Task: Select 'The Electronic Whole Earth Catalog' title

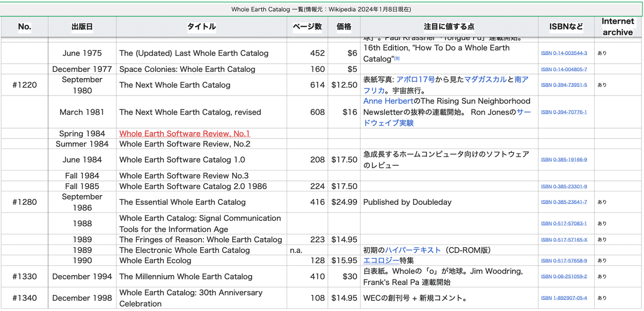Action: click(185, 250)
